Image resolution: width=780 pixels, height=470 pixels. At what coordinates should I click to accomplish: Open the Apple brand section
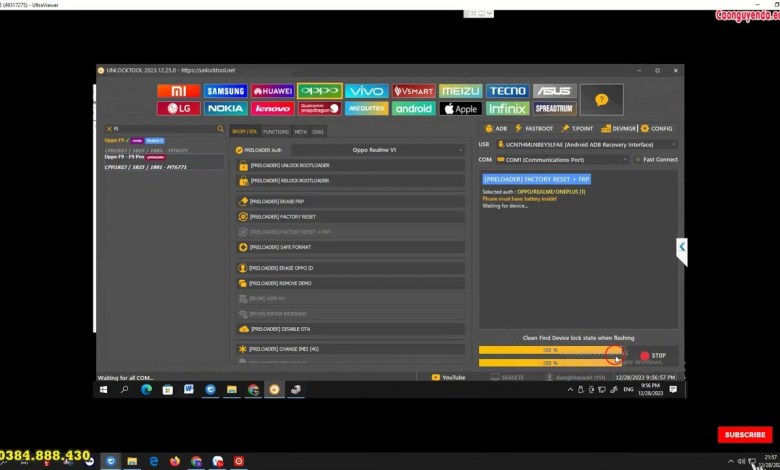click(460, 108)
